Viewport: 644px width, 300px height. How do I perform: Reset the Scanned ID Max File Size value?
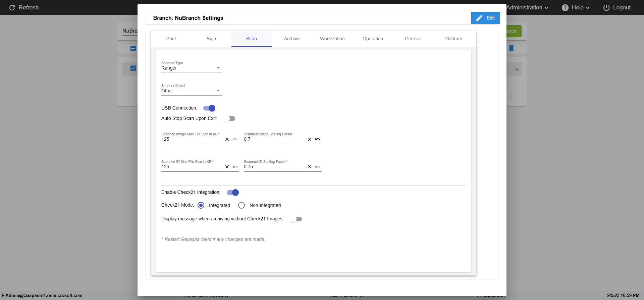(x=235, y=167)
